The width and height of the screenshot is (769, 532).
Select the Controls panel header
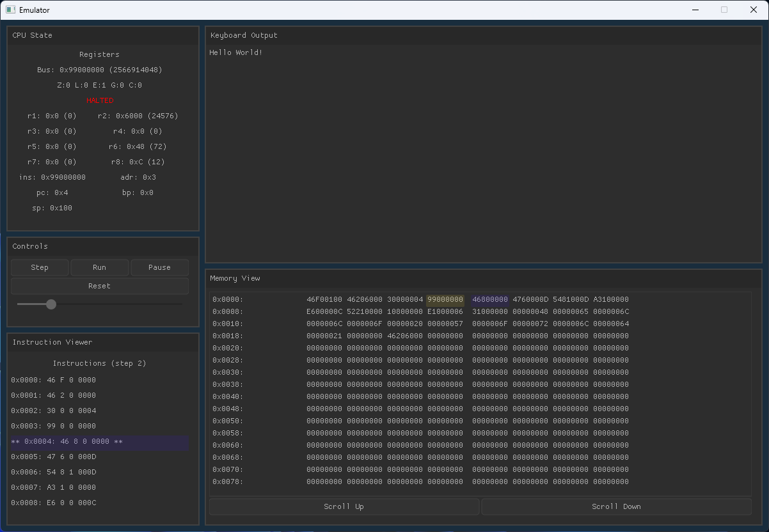point(103,246)
